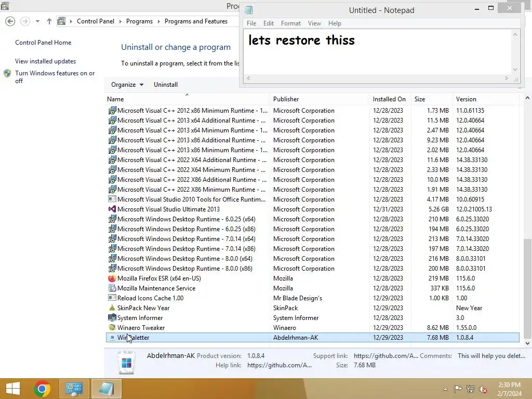The width and height of the screenshot is (532, 399).
Task: Click the Control Panel address bar icon
Action: (x=61, y=21)
